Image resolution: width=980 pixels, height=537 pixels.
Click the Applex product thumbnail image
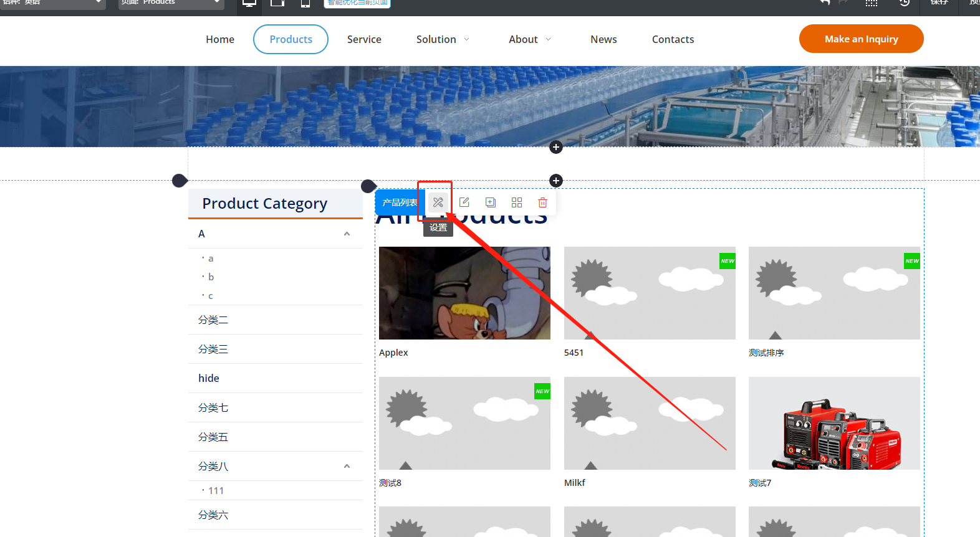coord(464,293)
